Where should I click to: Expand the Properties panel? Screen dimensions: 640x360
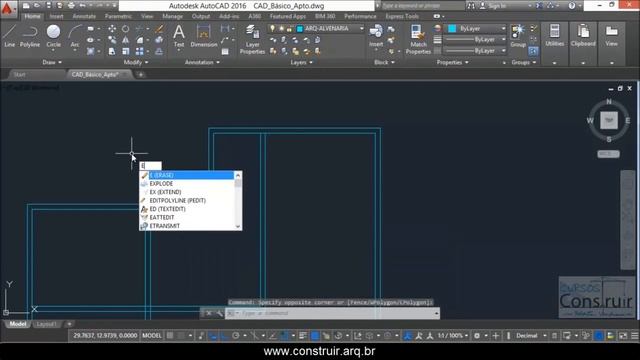coord(452,62)
